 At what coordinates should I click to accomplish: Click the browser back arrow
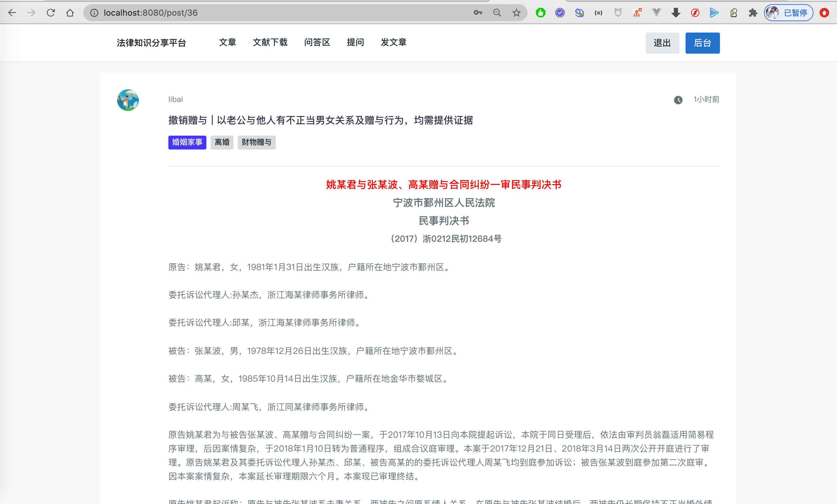click(12, 13)
